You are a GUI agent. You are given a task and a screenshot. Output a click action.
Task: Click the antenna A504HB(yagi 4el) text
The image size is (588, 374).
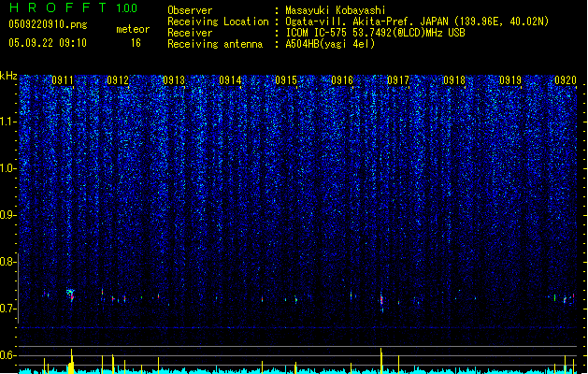[x=330, y=44]
